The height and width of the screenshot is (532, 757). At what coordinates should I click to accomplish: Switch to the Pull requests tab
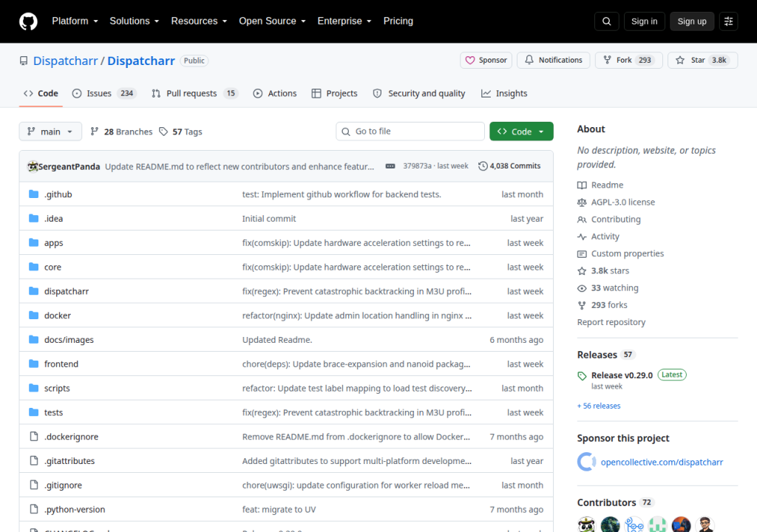click(x=195, y=93)
